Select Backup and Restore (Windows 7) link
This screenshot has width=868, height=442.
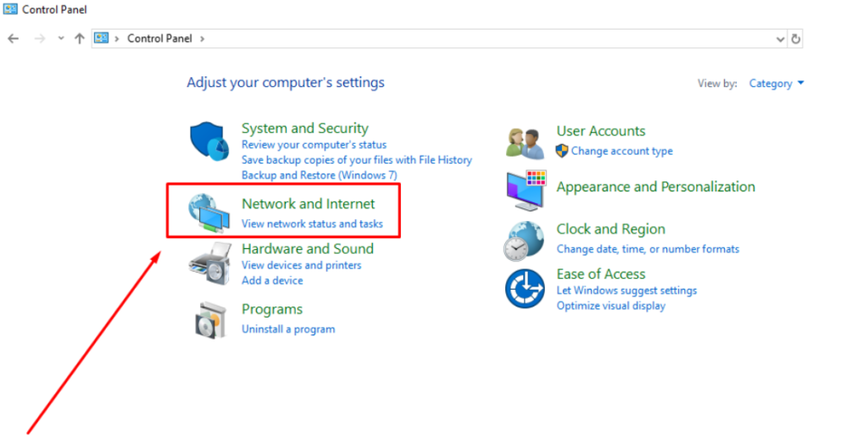click(x=320, y=175)
